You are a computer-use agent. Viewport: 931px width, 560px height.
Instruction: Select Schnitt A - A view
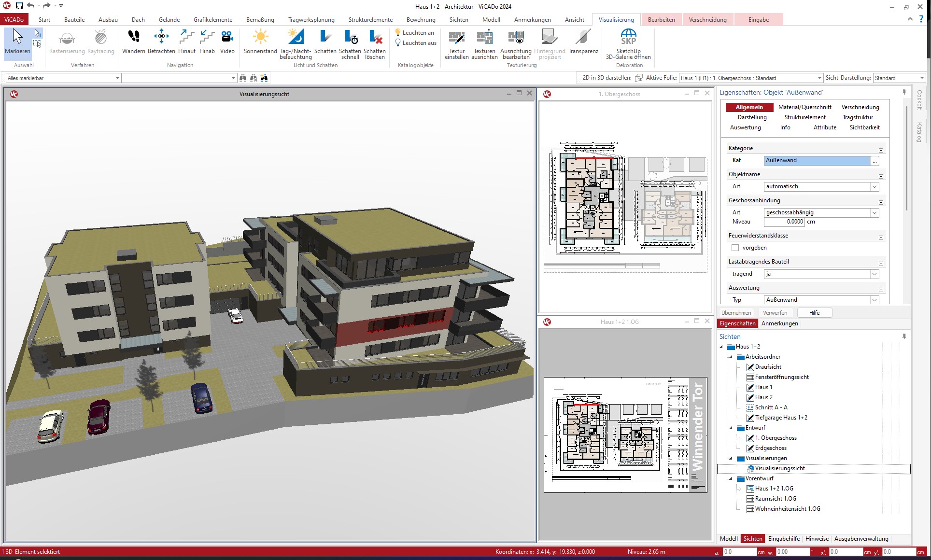(771, 407)
